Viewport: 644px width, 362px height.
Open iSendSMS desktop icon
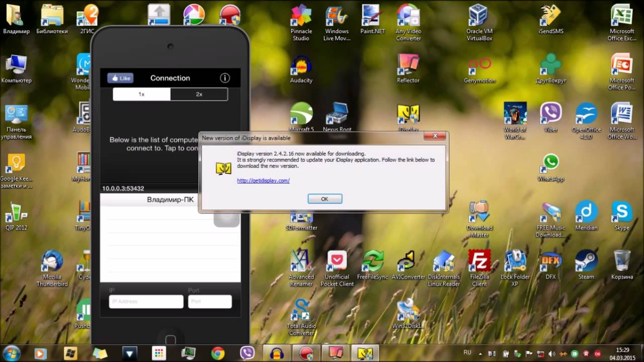[x=551, y=20]
